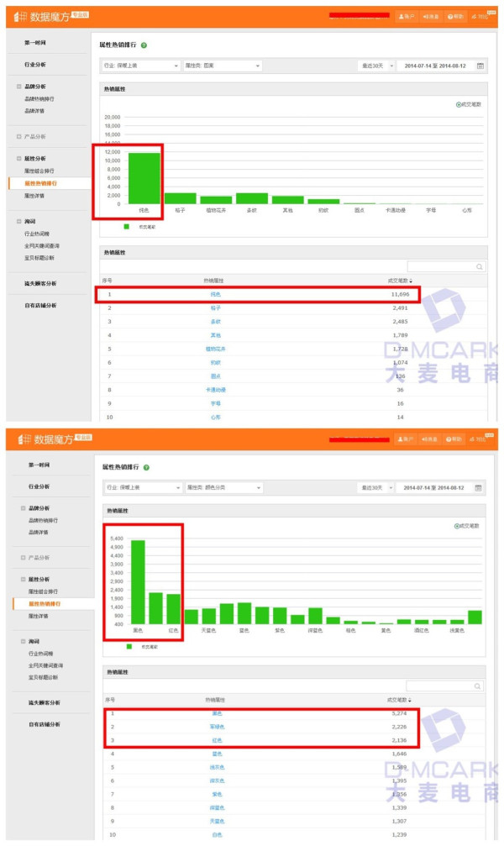Focus the search box above the 黑色 table

pyautogui.click(x=444, y=686)
